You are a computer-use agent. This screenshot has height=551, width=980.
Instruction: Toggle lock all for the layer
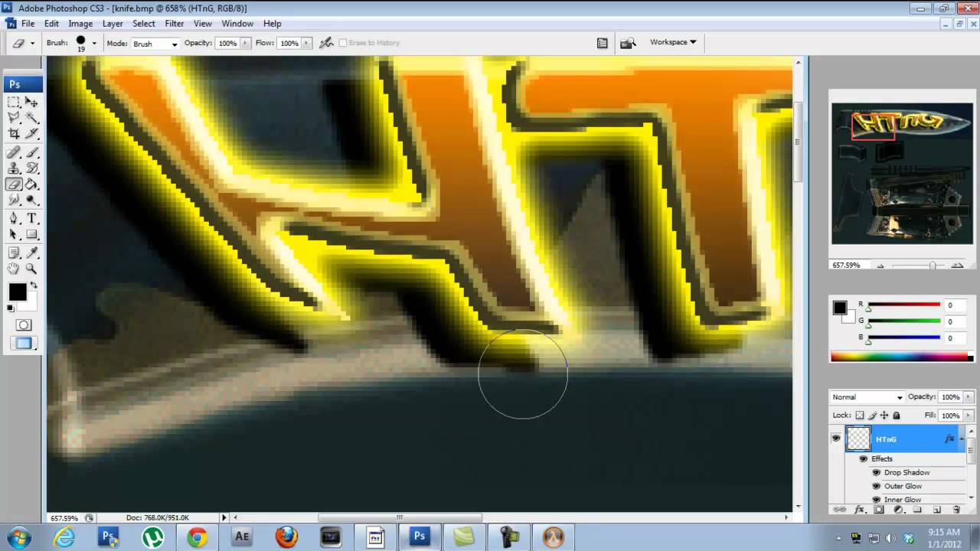coord(897,416)
